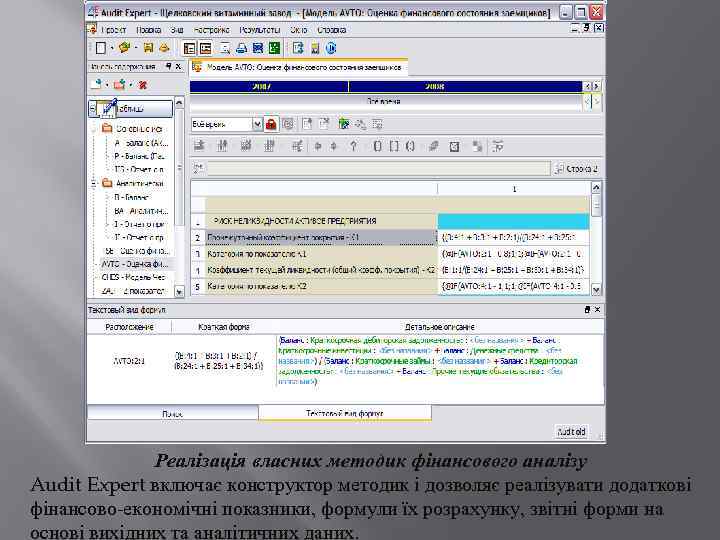Click the red add folder icon in the left panel

[x=120, y=84]
